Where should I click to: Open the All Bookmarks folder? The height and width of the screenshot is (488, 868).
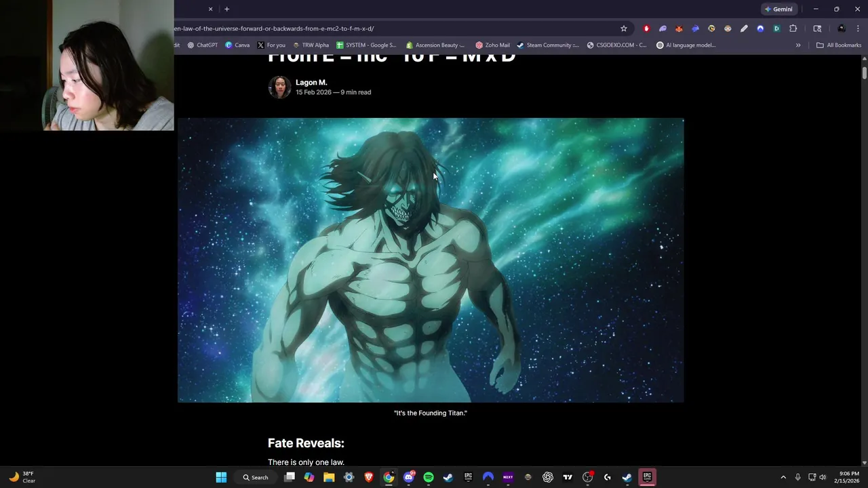tap(839, 45)
